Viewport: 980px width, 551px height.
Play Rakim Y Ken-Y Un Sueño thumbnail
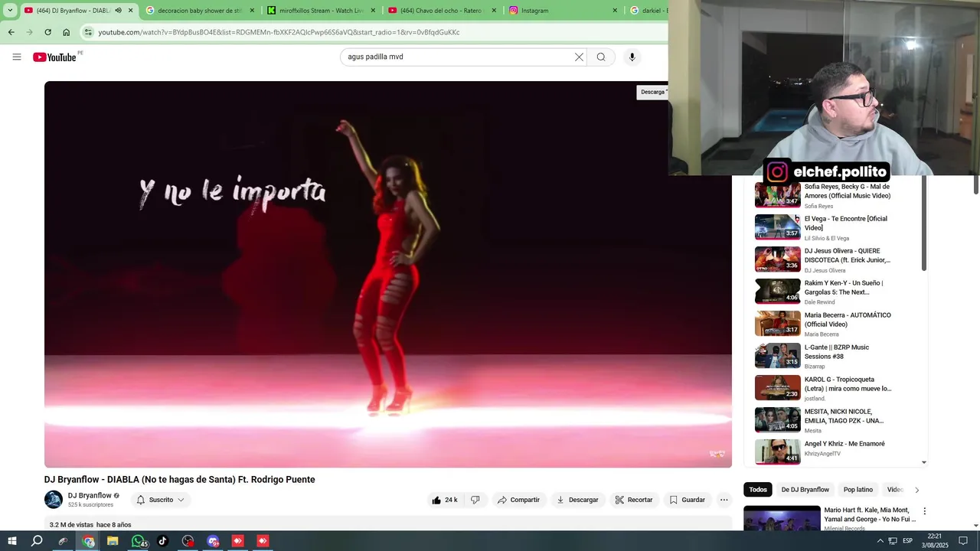pos(778,292)
